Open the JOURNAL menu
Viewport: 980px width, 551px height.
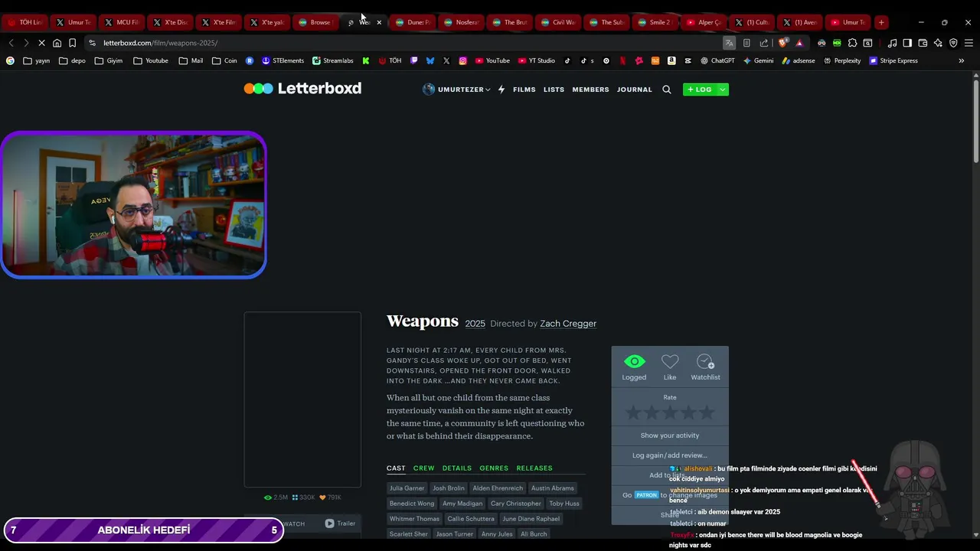tap(635, 90)
